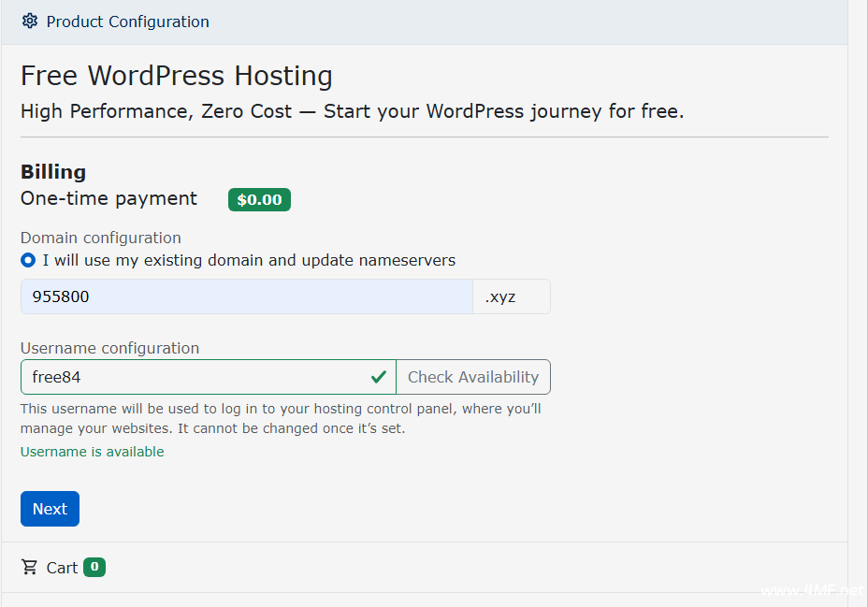
Task: Click the "Username is available" status message
Action: point(92,452)
